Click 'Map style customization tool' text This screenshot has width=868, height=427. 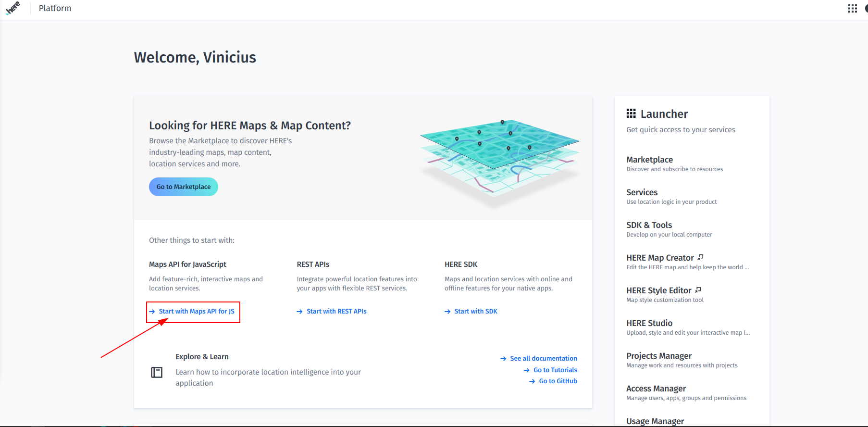(x=665, y=300)
